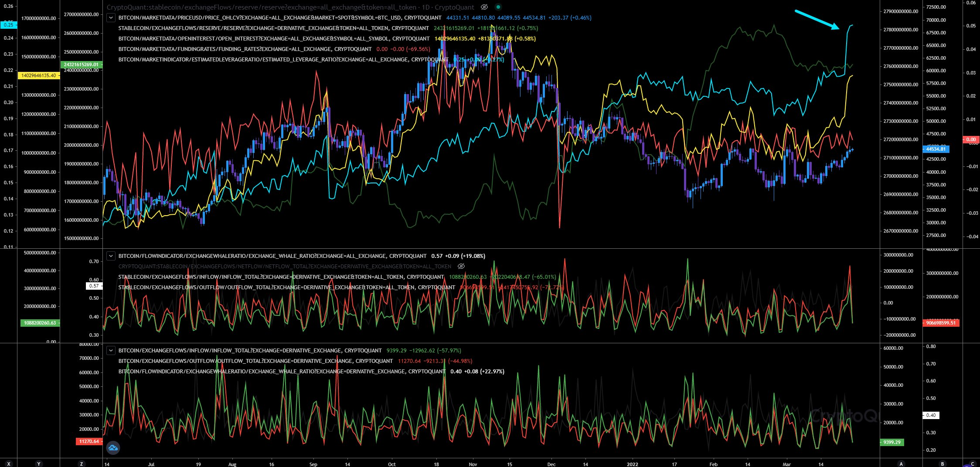This screenshot has width=980, height=467.
Task: Click the green market status dot
Action: (x=498, y=7)
